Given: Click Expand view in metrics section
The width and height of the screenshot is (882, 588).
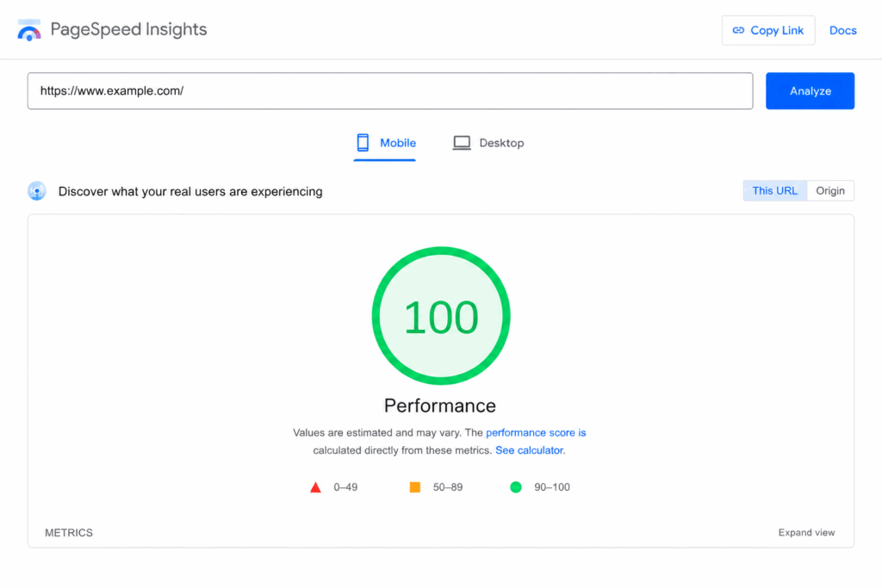Looking at the screenshot, I should tap(806, 532).
